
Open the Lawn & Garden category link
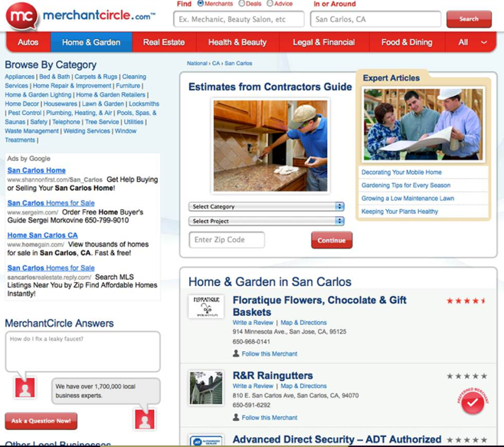(x=103, y=104)
